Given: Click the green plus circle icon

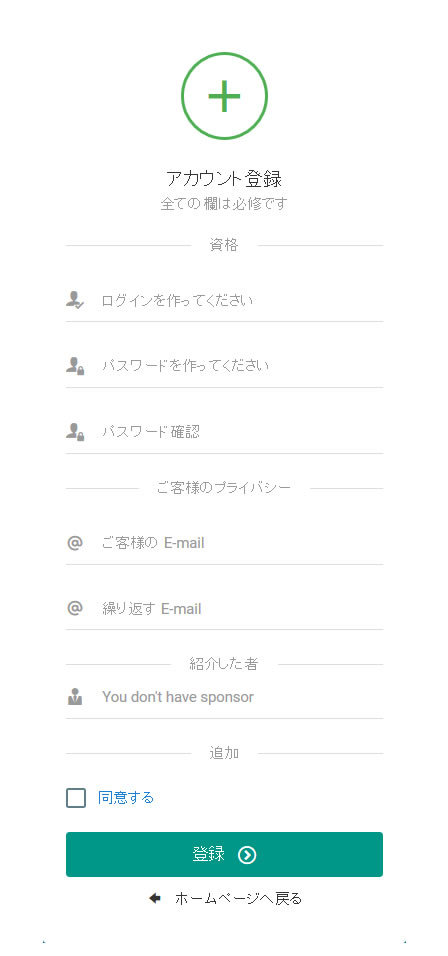Looking at the screenshot, I should [224, 96].
